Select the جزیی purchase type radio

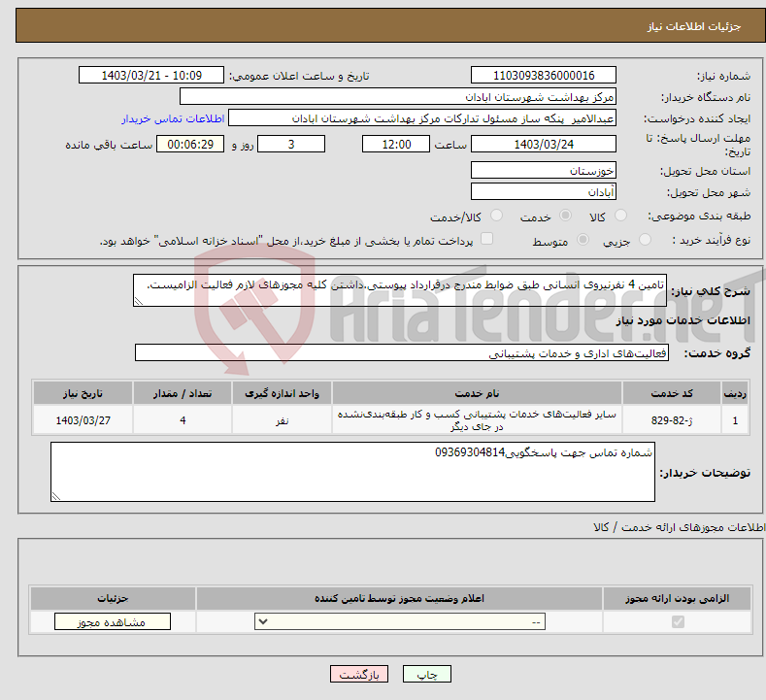(645, 240)
